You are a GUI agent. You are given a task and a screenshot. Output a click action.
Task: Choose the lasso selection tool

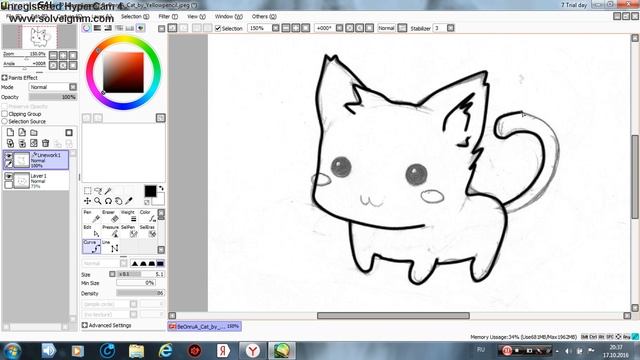98,191
